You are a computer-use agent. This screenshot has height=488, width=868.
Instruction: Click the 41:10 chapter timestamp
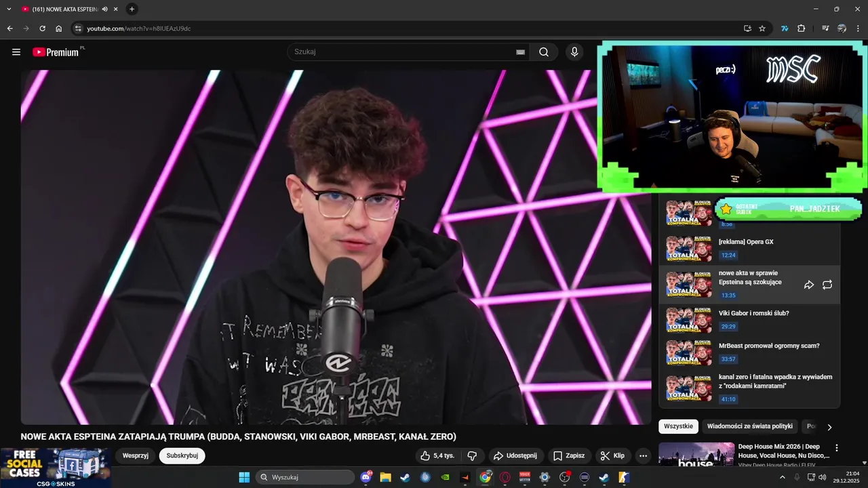728,400
